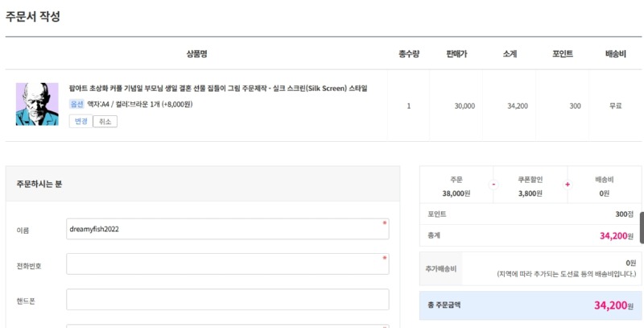Click the 총 주문금액 total box
644x328 pixels.
pyautogui.click(x=530, y=305)
